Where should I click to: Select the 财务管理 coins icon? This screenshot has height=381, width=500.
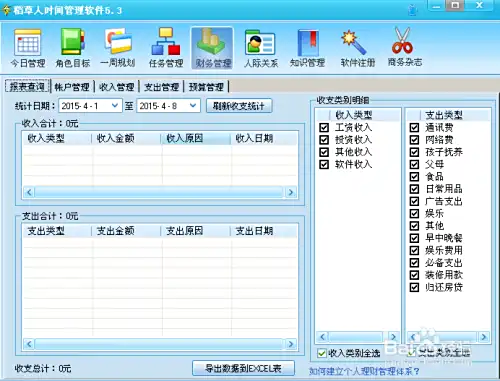(x=212, y=41)
